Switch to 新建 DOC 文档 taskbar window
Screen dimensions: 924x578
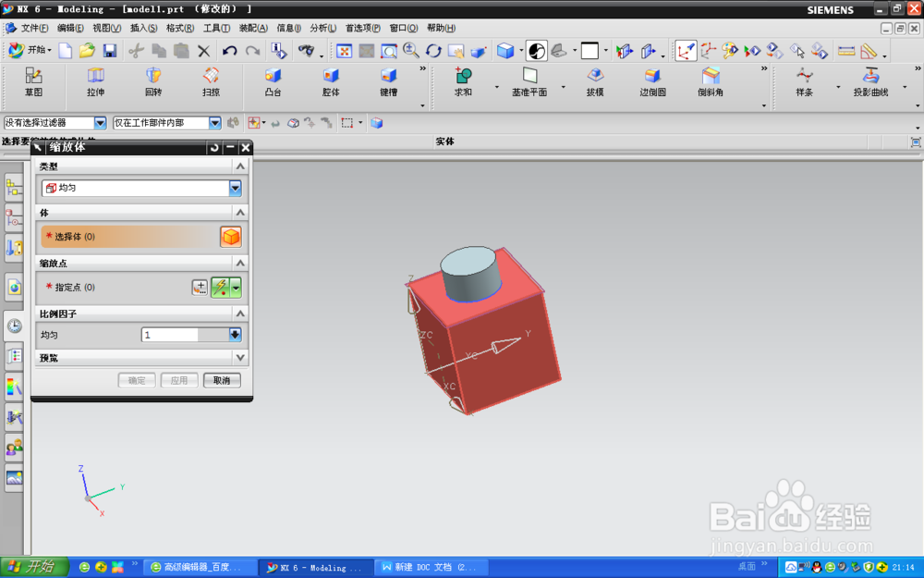[432, 568]
